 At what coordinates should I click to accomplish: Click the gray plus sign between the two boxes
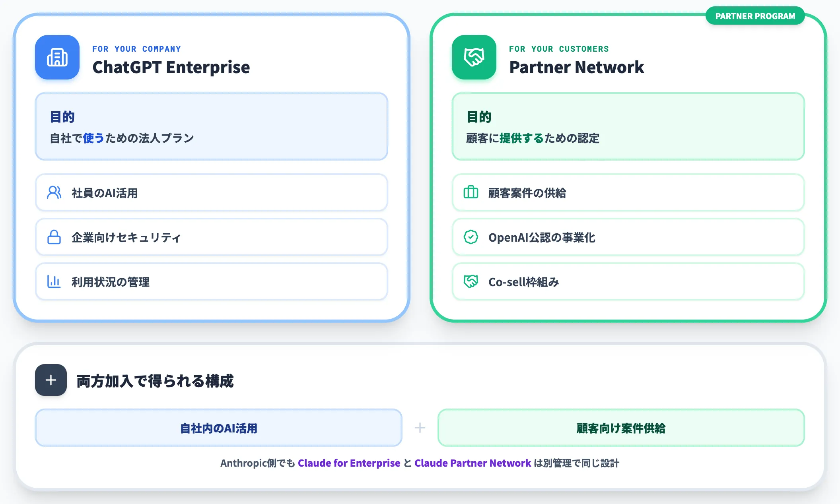[420, 428]
